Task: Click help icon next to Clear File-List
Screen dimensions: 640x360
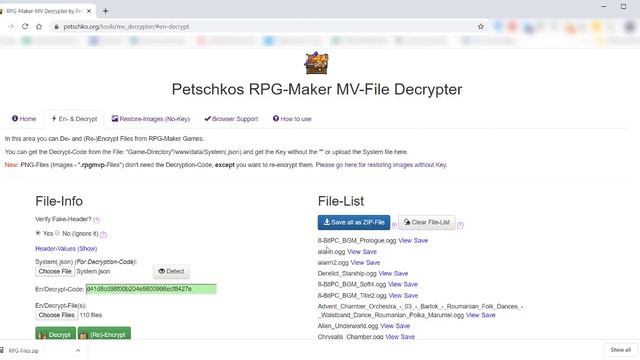Action: [x=460, y=225]
